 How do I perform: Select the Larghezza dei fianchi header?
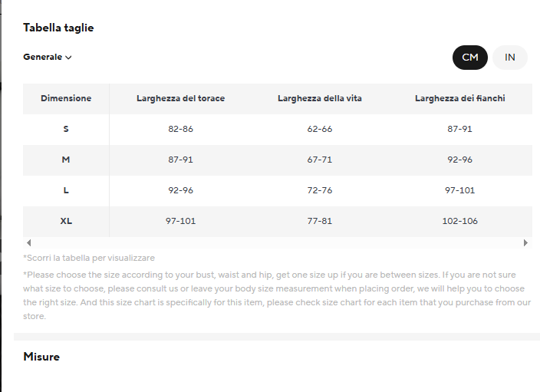coord(459,98)
